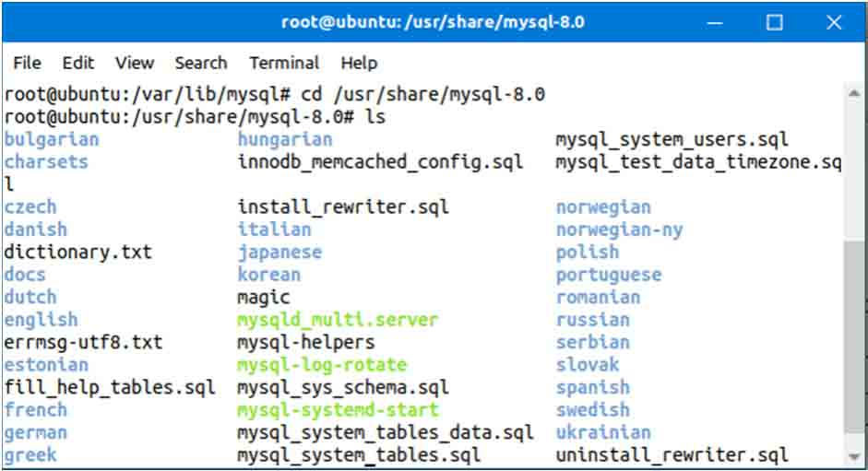
Task: Click the charsets directory name
Action: coord(46,162)
